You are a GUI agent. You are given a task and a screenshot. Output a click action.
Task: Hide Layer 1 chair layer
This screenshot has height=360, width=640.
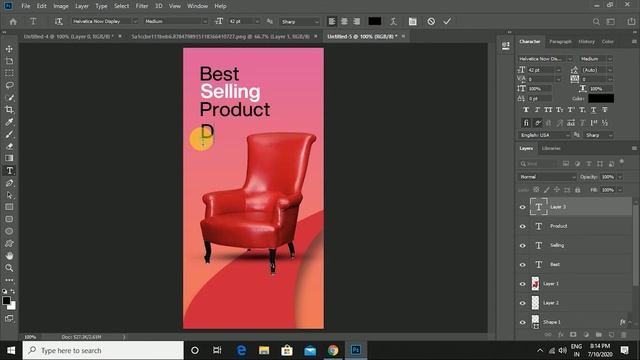[522, 284]
